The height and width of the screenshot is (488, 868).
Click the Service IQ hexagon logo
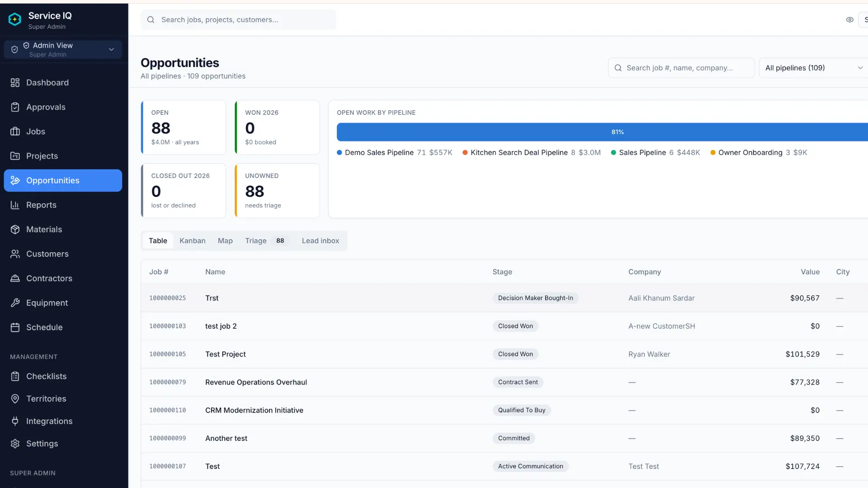(x=15, y=19)
